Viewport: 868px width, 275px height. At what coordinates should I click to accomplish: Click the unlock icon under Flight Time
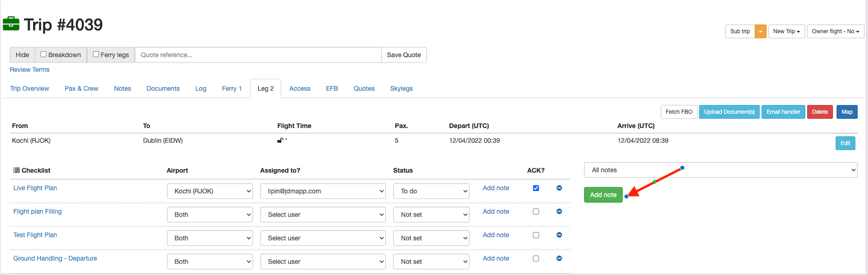(280, 141)
